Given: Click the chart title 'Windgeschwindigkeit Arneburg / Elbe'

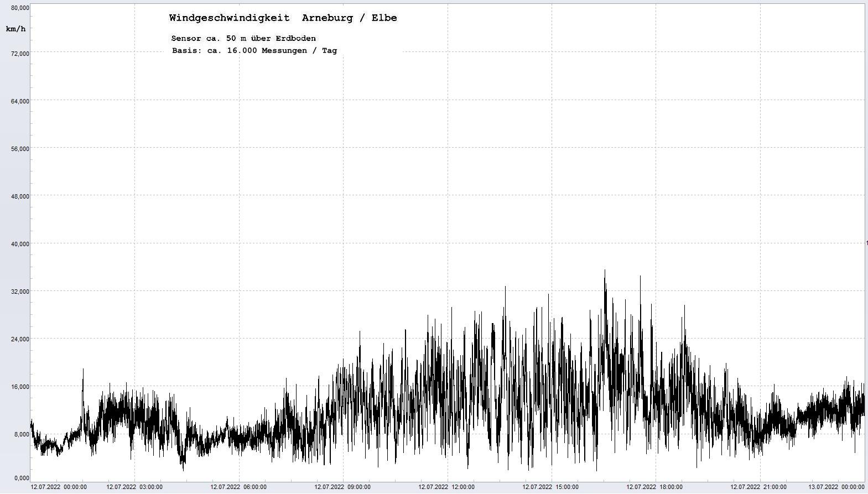Looking at the screenshot, I should point(283,18).
